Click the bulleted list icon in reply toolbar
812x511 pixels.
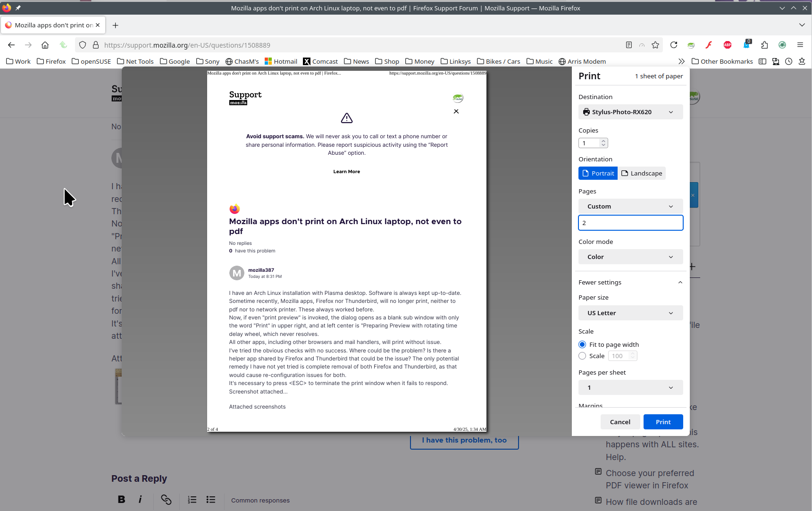pos(211,499)
